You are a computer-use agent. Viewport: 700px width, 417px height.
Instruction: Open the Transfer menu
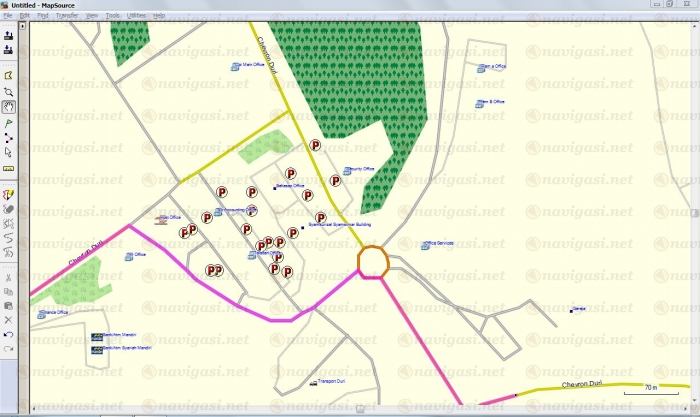coord(67,16)
